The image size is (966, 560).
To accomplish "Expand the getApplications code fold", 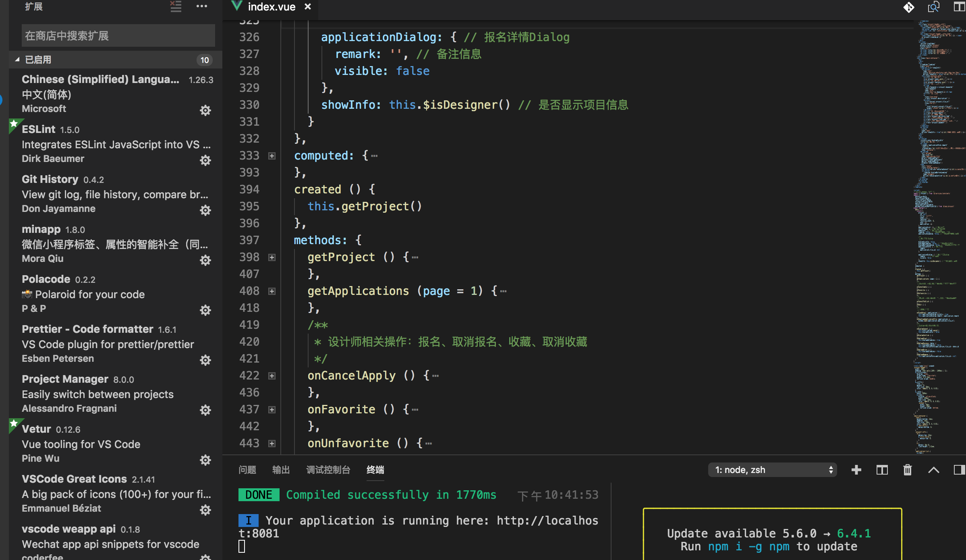I will 272,291.
